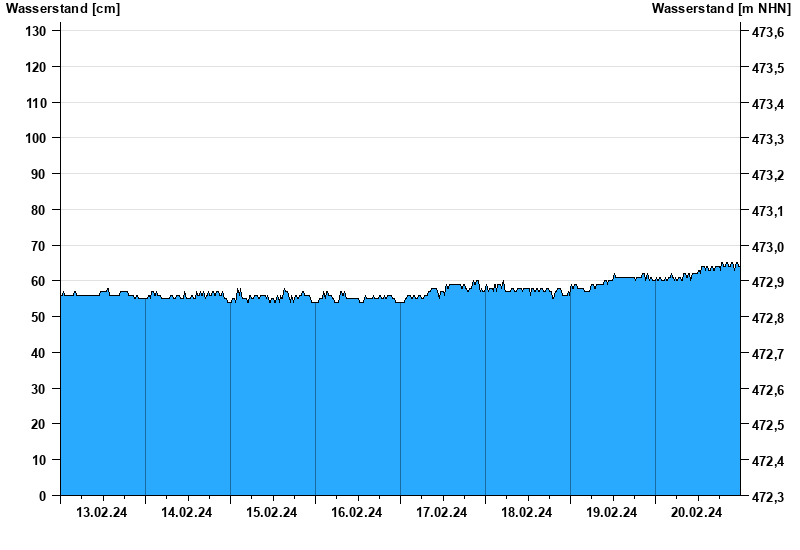Pick the date label 15.02.24
800x550 pixels.
click(271, 512)
